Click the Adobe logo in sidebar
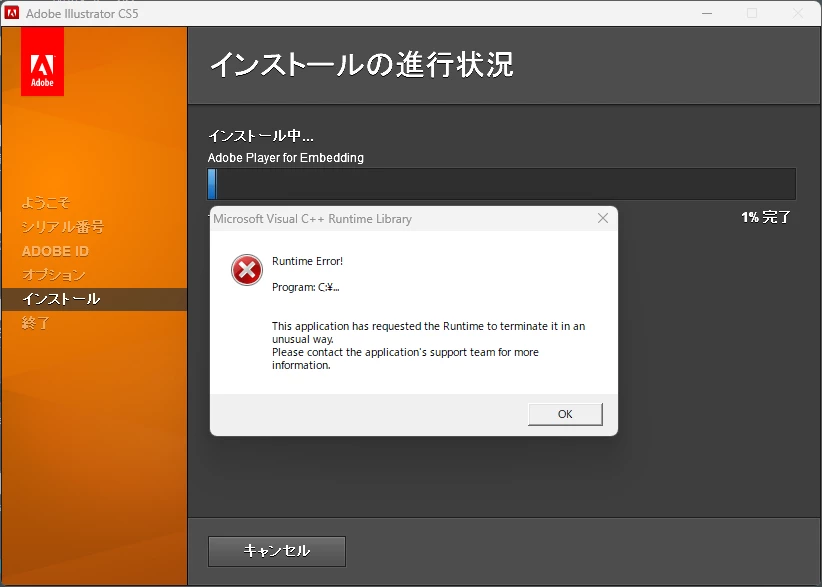Screen dimensions: 822x587 pos(42,62)
